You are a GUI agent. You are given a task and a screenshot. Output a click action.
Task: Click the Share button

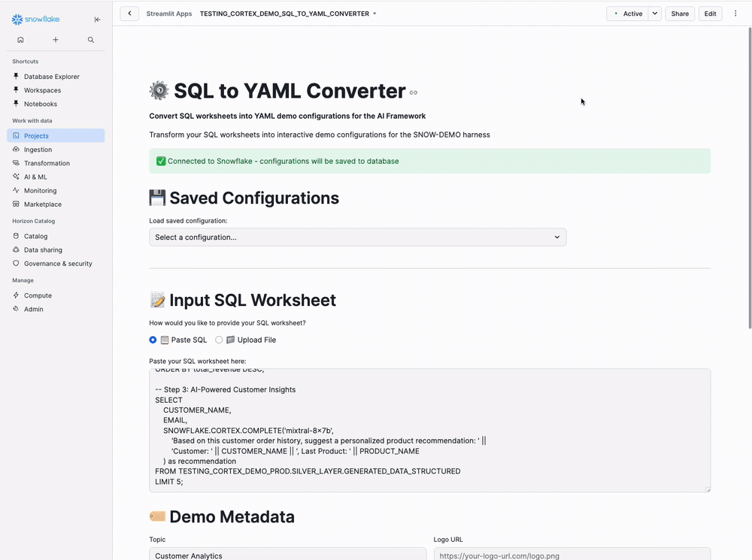(x=680, y=13)
